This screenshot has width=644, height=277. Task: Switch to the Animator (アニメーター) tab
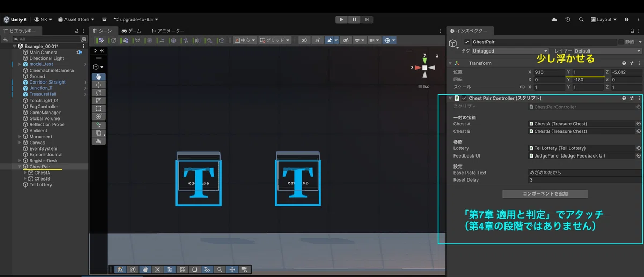coord(168,31)
